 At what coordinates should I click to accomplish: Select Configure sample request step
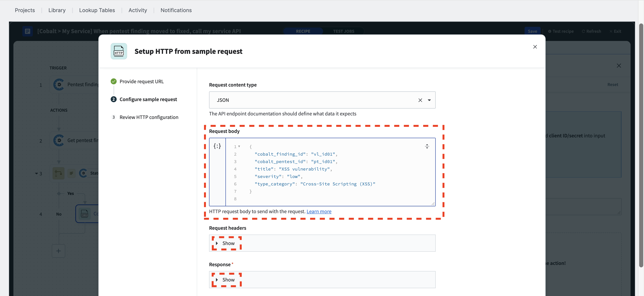(148, 99)
